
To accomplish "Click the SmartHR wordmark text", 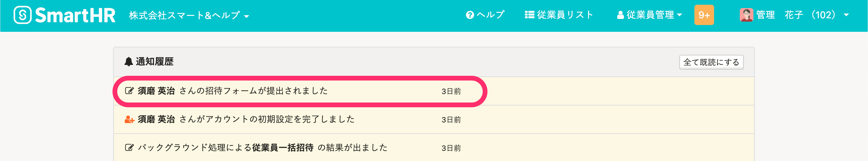I will pos(75,16).
